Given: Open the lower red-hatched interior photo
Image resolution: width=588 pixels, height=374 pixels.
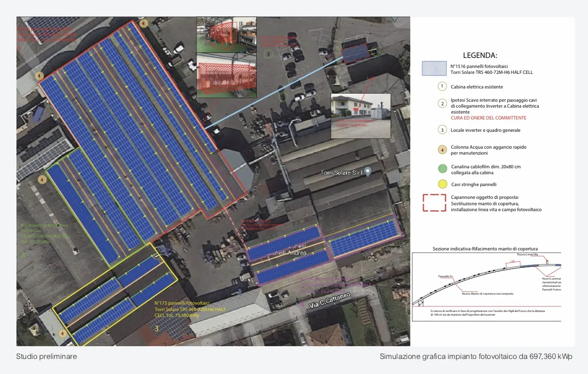Looking at the screenshot, I should tap(226, 75).
